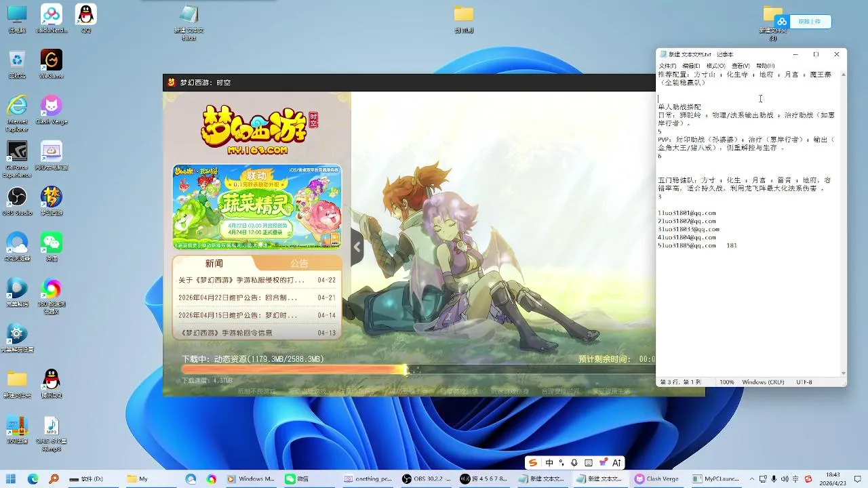
Task: Open the 软件 (D:) taskbar button
Action: point(86,479)
